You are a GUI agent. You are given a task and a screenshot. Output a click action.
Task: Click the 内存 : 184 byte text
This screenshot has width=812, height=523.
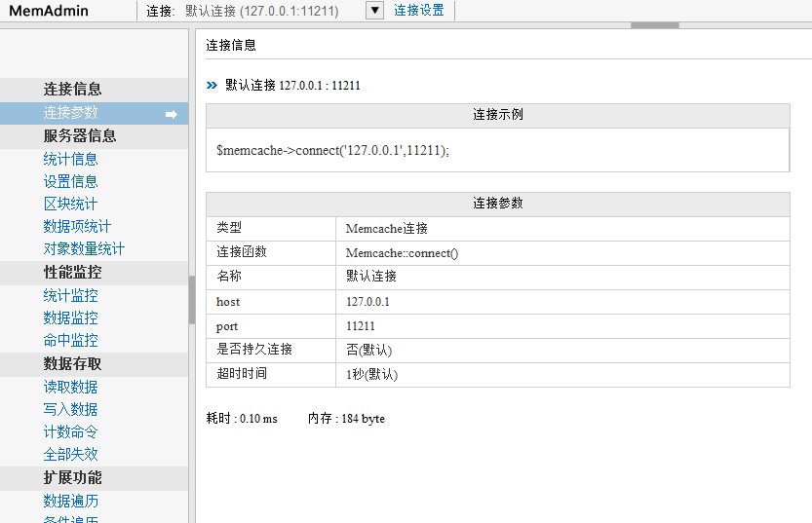346,419
